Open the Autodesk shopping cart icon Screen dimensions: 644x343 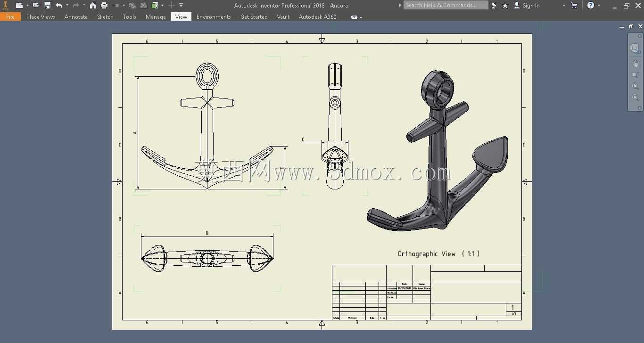[x=574, y=5]
